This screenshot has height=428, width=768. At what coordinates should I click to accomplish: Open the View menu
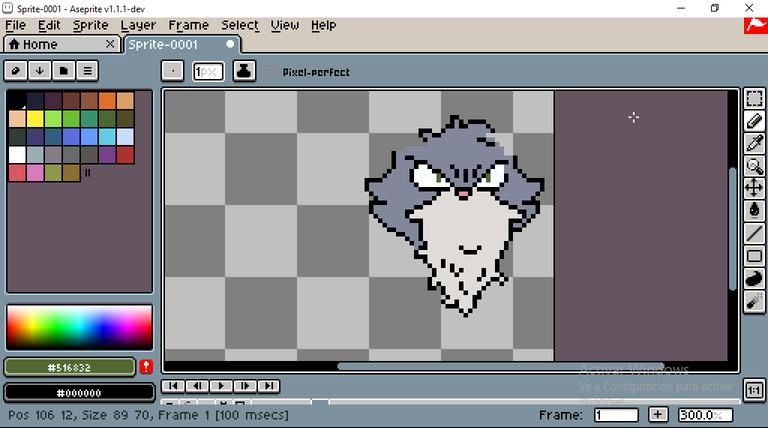[x=285, y=25]
